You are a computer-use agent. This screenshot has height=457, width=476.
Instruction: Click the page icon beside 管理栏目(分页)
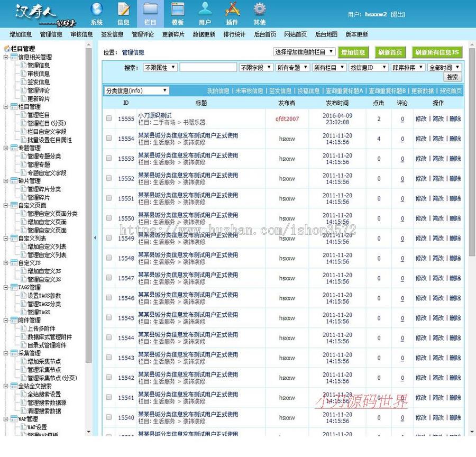pos(23,123)
